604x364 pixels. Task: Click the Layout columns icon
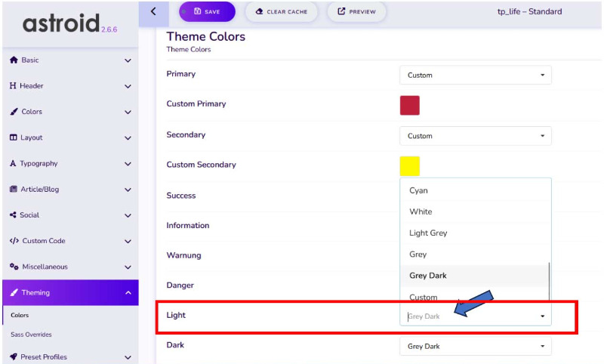point(13,137)
